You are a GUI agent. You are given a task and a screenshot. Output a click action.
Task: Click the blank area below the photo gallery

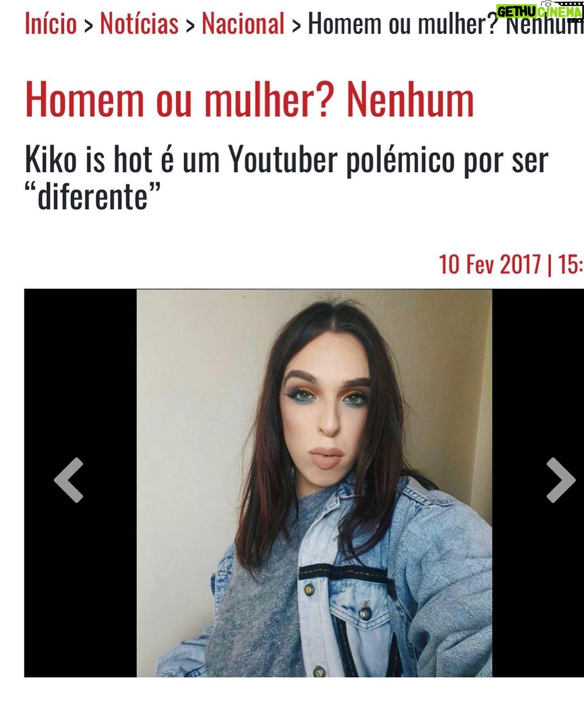[x=292, y=703]
